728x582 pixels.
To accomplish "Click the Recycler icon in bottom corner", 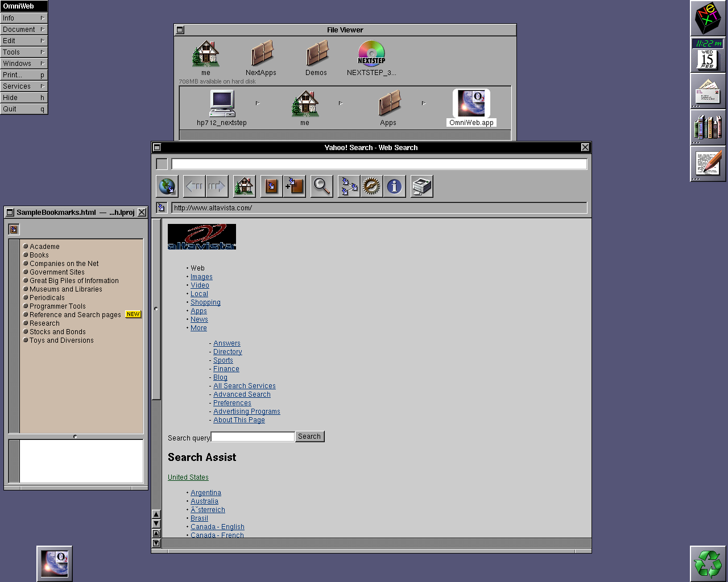I will (x=708, y=564).
